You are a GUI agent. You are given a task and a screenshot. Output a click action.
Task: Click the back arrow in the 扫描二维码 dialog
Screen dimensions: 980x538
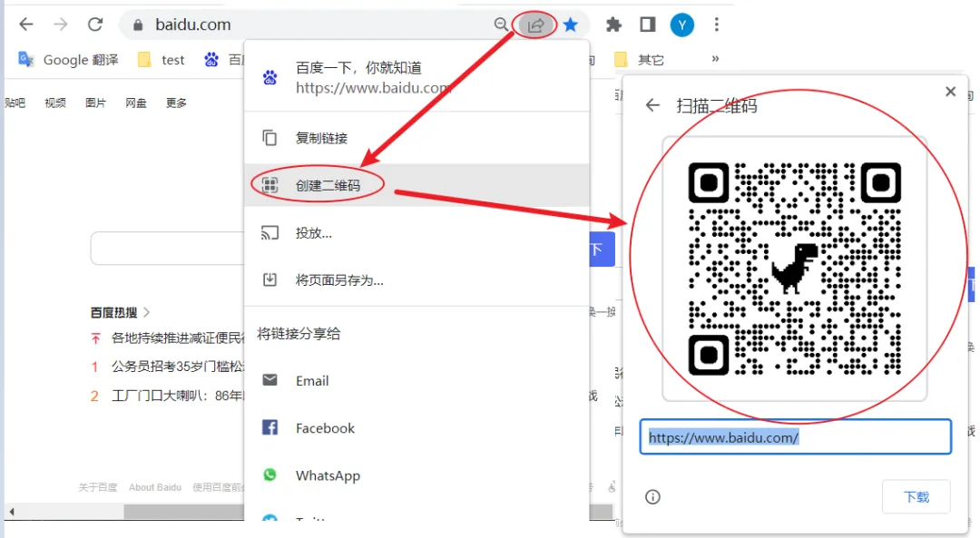[652, 105]
